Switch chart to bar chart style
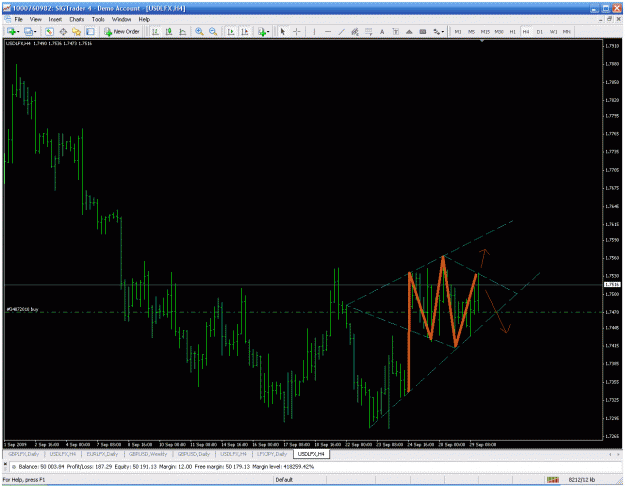Screen dimensions: 625x486 click(155, 31)
